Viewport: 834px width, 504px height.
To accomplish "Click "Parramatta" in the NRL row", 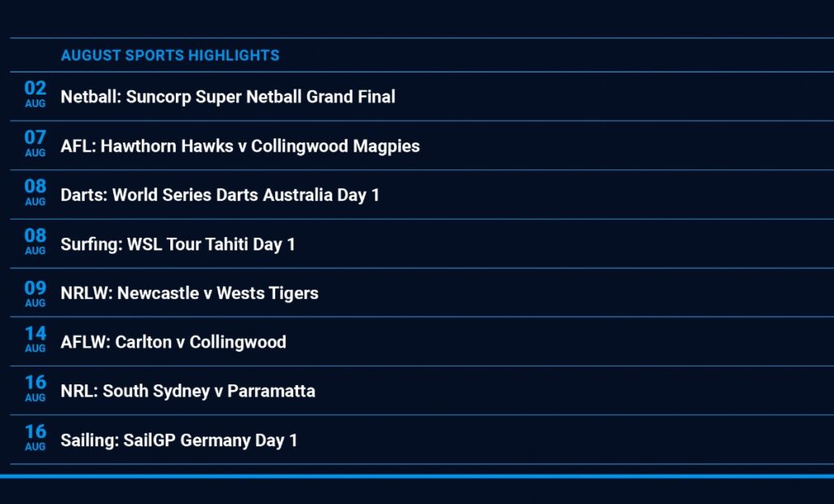I will (x=270, y=392).
